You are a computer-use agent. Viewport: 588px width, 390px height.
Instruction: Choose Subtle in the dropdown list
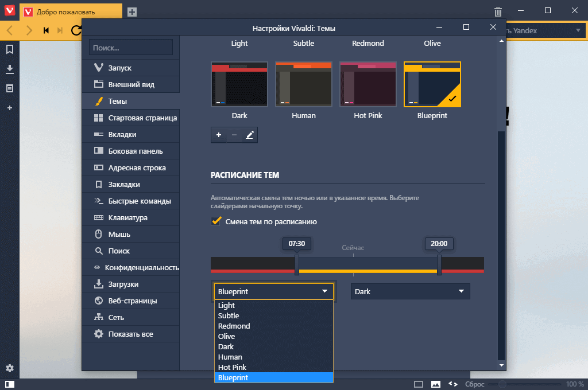coord(273,316)
